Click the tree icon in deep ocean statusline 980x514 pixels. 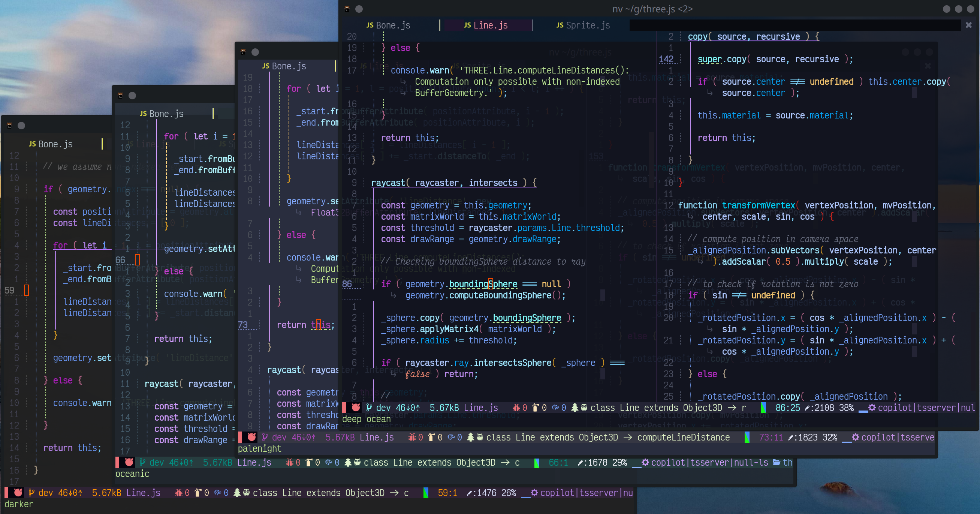(575, 408)
